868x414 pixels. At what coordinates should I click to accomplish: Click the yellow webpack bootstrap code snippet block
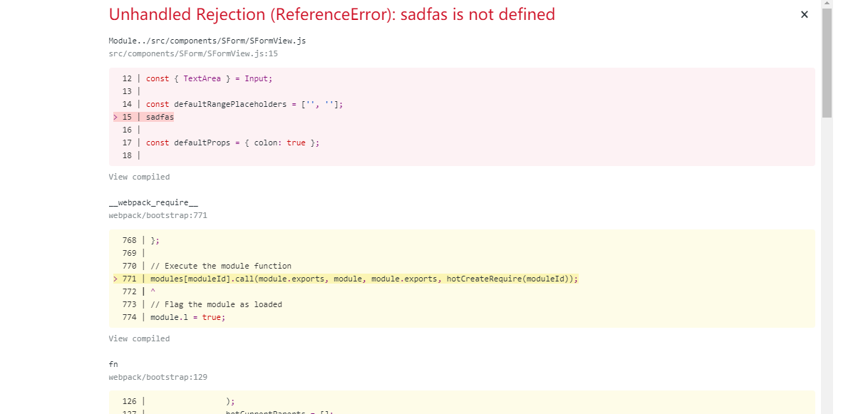point(462,279)
